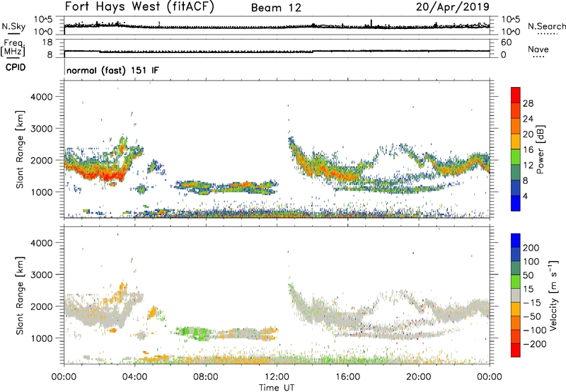The image size is (566, 392).
Task: Click the '28' power scale value
Action: click(x=528, y=103)
